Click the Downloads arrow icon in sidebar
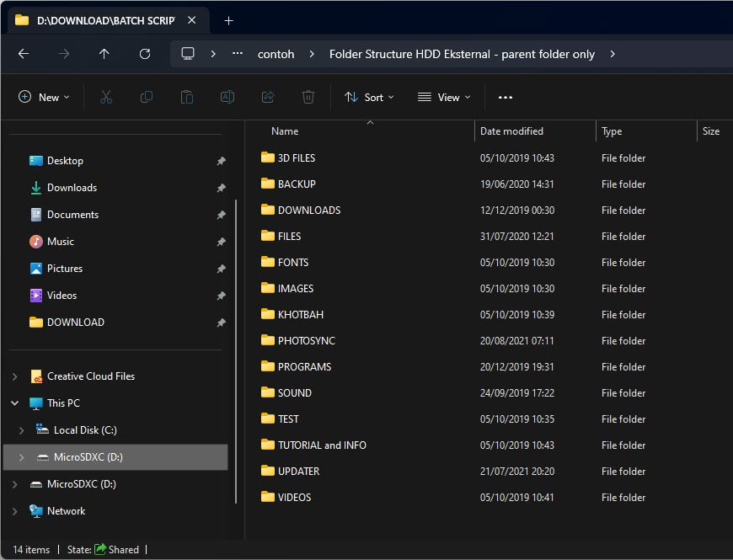 pyautogui.click(x=36, y=188)
